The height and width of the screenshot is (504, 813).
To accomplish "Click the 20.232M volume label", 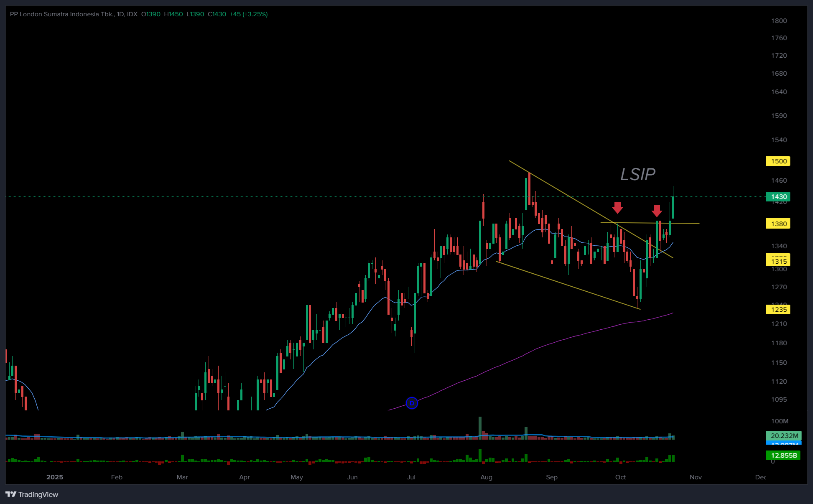I will tap(784, 435).
